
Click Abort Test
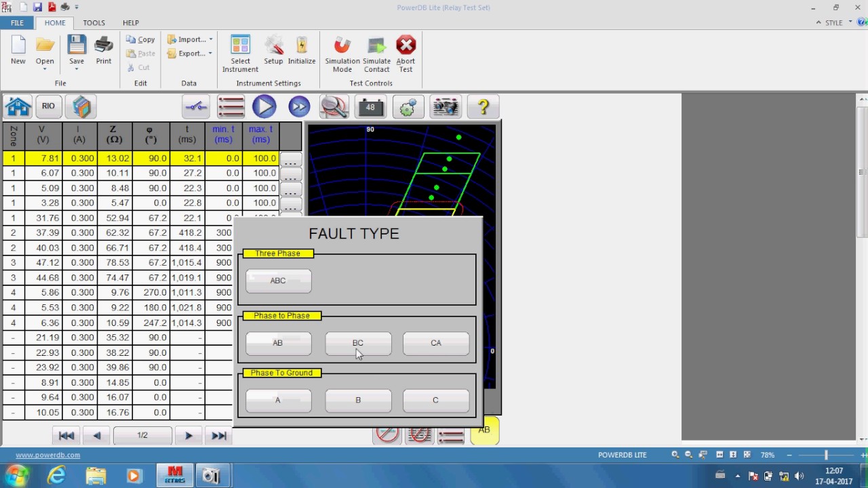pyautogui.click(x=406, y=54)
